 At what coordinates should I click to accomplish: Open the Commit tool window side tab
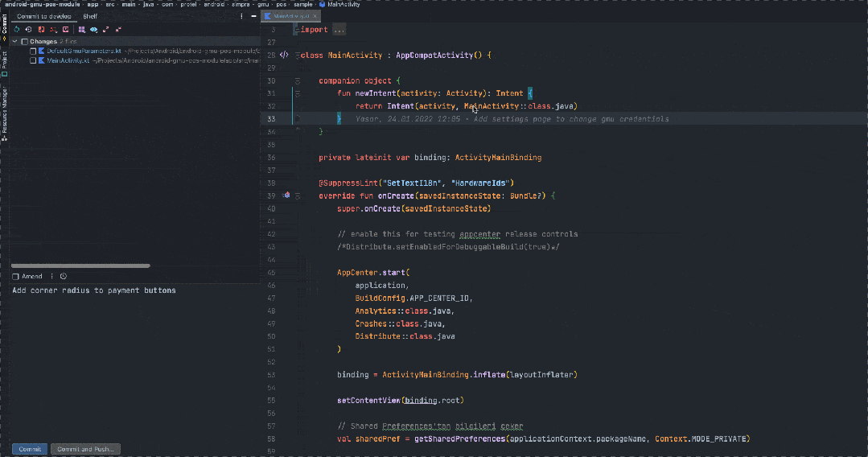click(5, 27)
